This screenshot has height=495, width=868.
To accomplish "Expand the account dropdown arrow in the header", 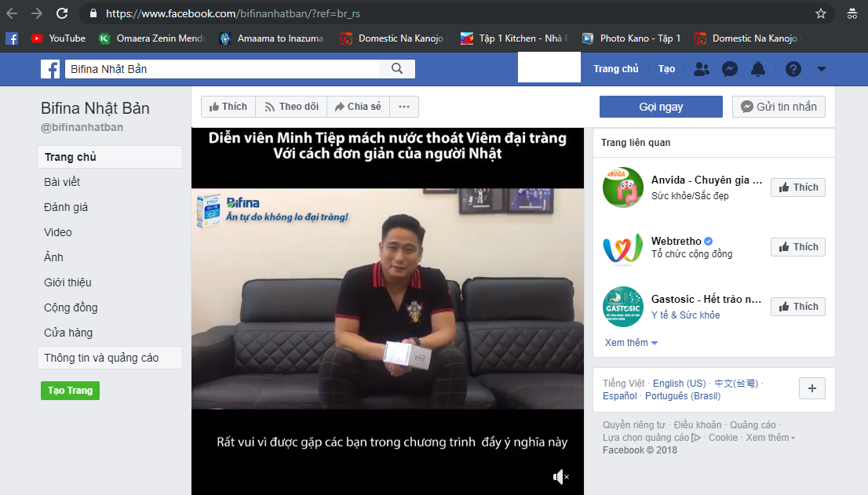I will point(822,69).
